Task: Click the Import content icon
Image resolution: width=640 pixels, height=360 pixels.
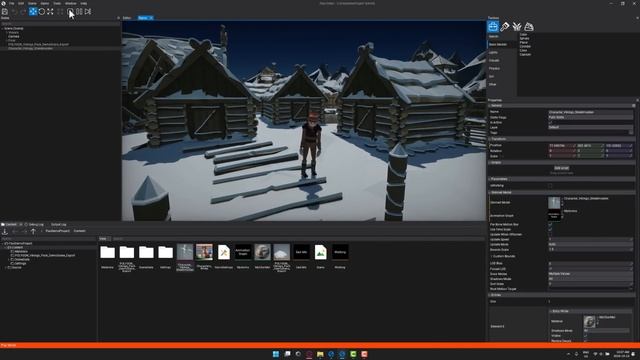Action: click(x=5, y=231)
